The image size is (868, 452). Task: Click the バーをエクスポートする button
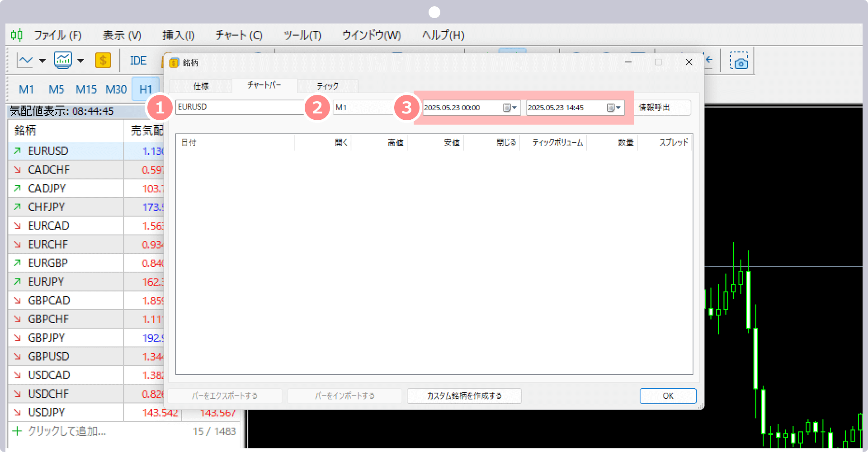tap(225, 396)
